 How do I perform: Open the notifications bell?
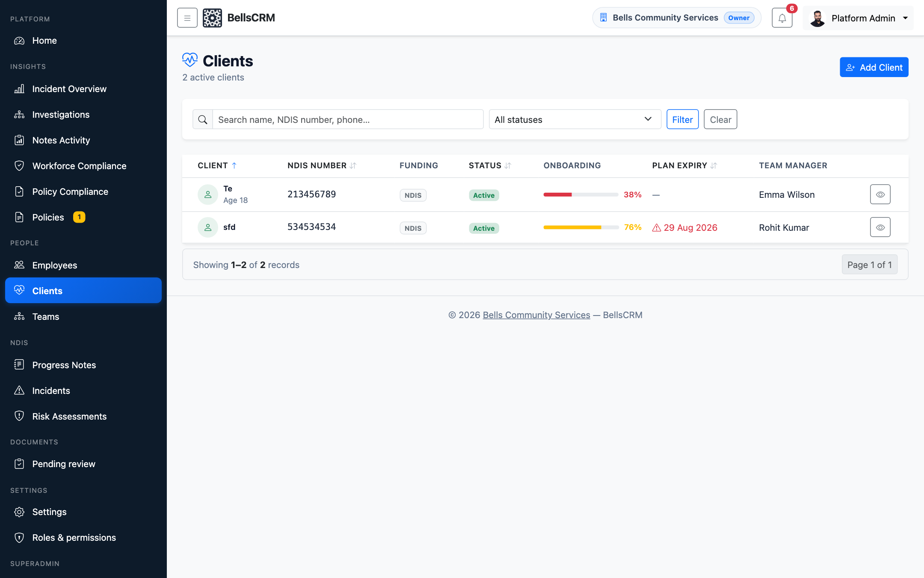point(782,18)
